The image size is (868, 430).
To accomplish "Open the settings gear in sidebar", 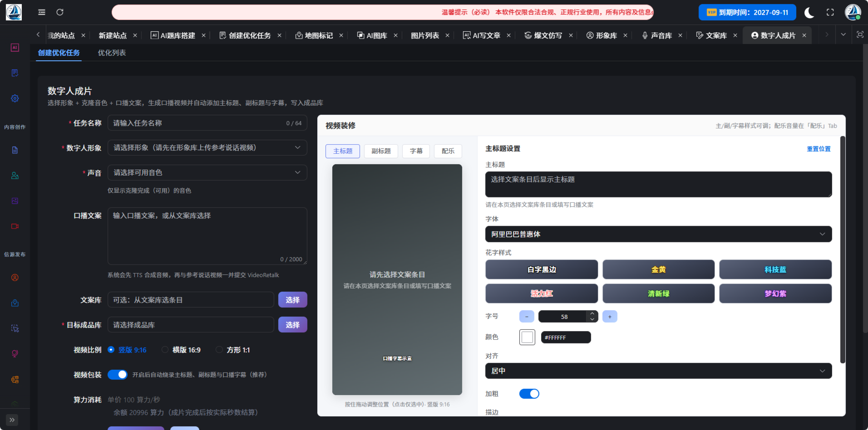I will pyautogui.click(x=15, y=98).
